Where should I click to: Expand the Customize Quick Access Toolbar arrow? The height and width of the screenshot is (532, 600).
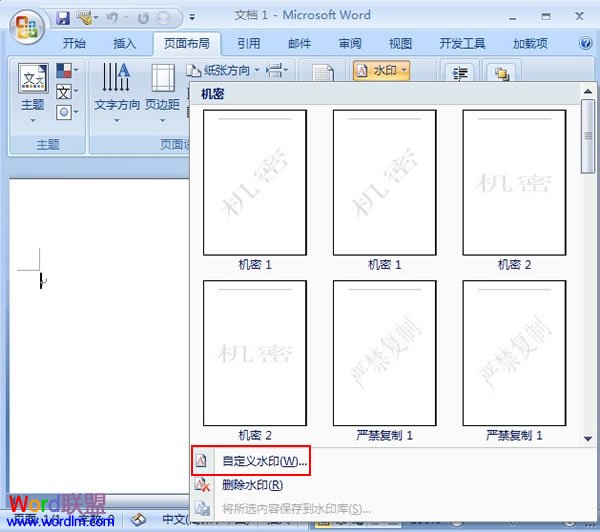click(192, 17)
